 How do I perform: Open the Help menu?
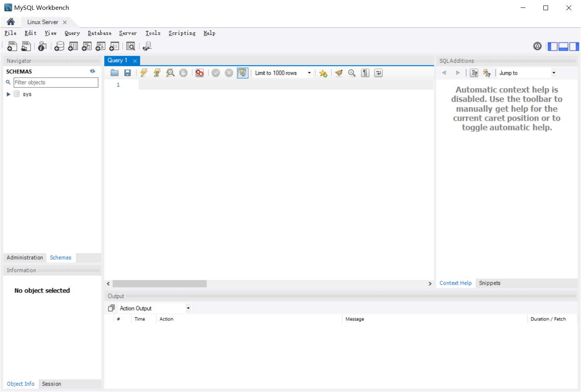(209, 33)
